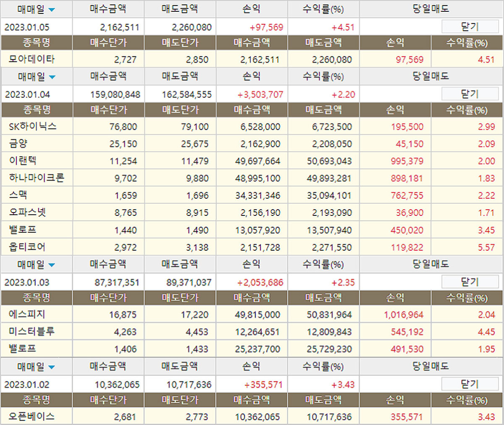Open the 매매일 dropdown above 2023.01.03
504x425 pixels.
pos(52,265)
